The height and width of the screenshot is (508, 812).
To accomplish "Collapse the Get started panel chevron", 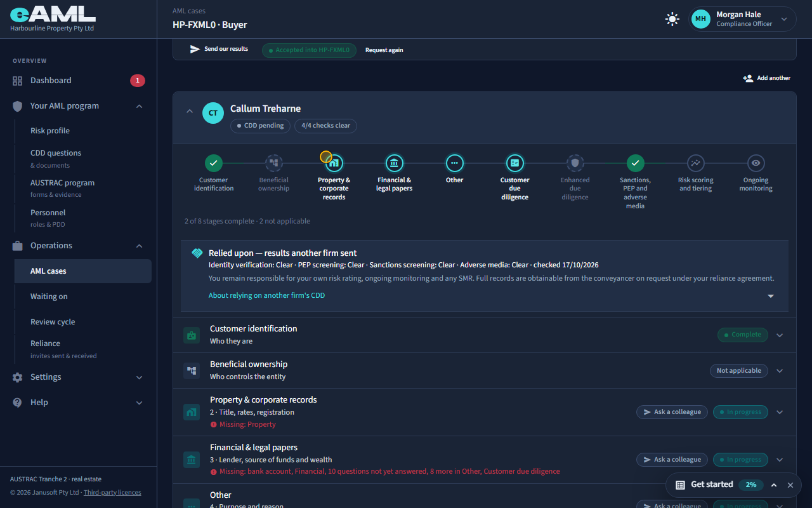I will 774,485.
